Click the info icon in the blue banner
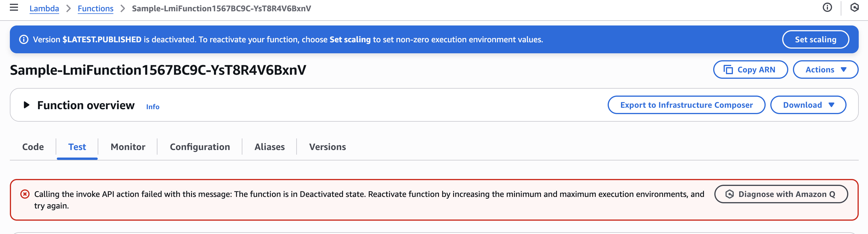The image size is (868, 234). [23, 40]
